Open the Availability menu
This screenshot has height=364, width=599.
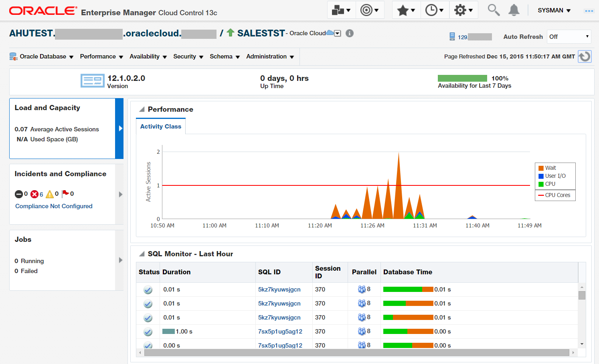pos(148,56)
